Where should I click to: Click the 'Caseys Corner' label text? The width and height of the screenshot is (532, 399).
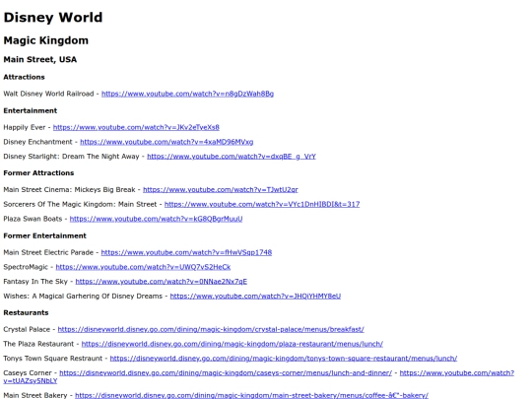coord(28,373)
